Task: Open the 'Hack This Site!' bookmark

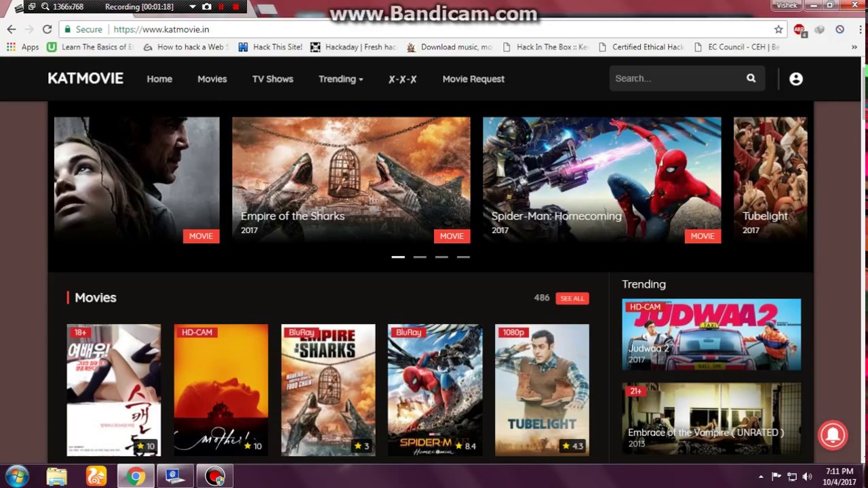Action: (271, 47)
